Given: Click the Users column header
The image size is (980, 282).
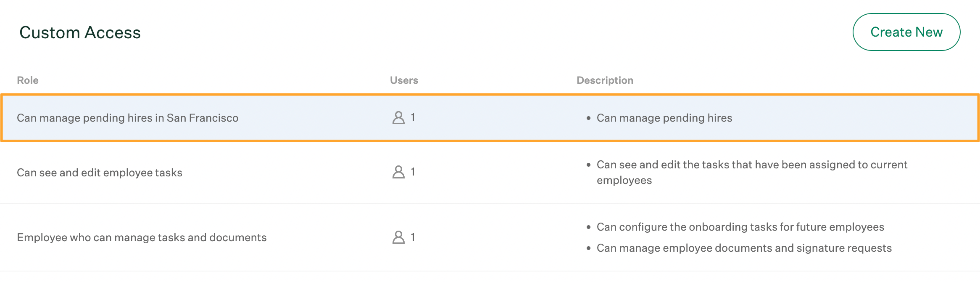Looking at the screenshot, I should 404,80.
